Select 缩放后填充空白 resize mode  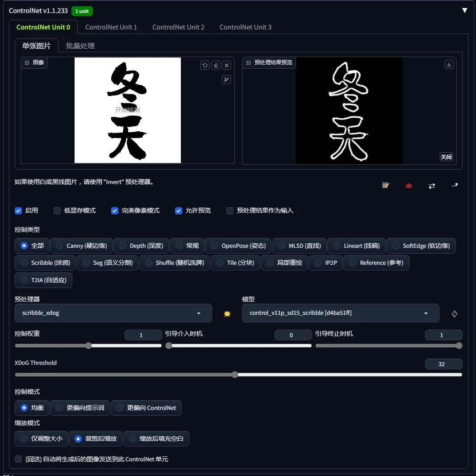tap(156, 438)
